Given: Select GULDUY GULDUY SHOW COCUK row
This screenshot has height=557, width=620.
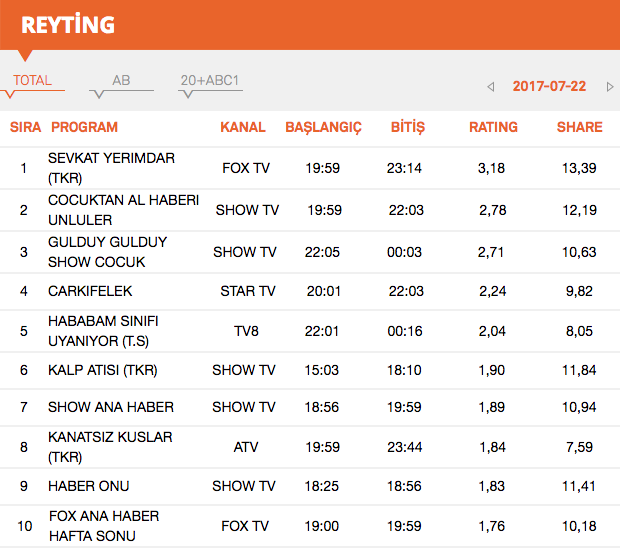Looking at the screenshot, I should pyautogui.click(x=107, y=252).
